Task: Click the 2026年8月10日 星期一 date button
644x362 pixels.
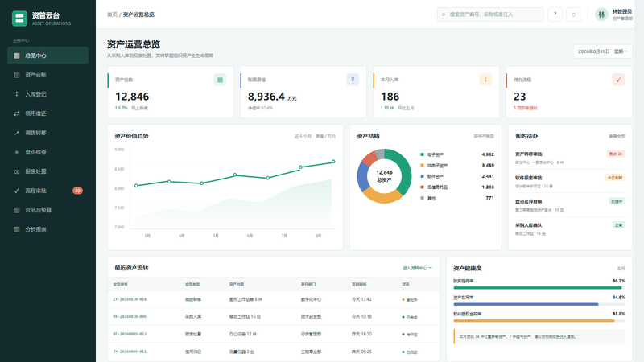Action: [x=602, y=51]
